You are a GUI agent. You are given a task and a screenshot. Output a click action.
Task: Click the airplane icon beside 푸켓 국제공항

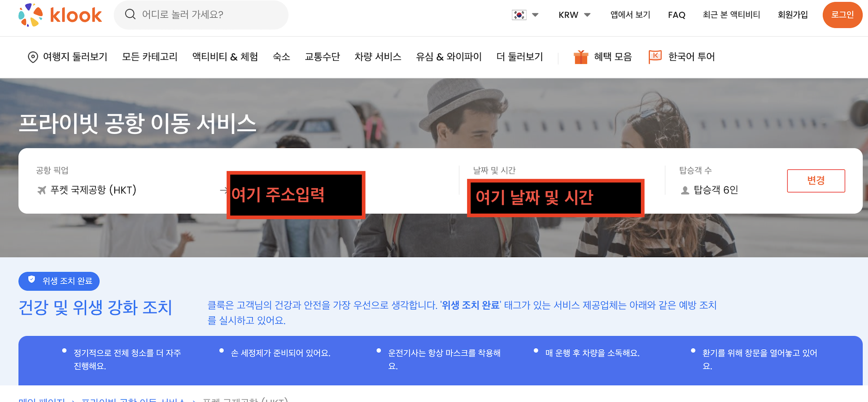(42, 190)
